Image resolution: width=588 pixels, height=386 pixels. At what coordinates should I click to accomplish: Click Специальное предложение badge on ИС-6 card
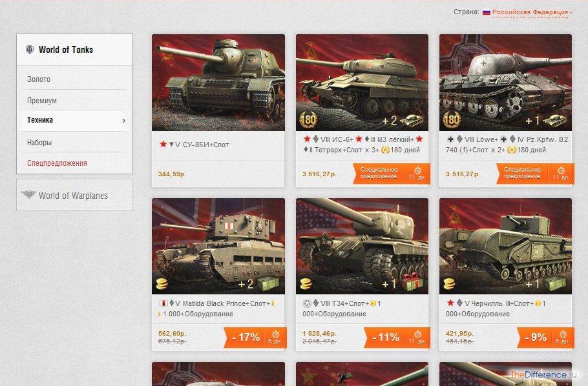point(378,173)
